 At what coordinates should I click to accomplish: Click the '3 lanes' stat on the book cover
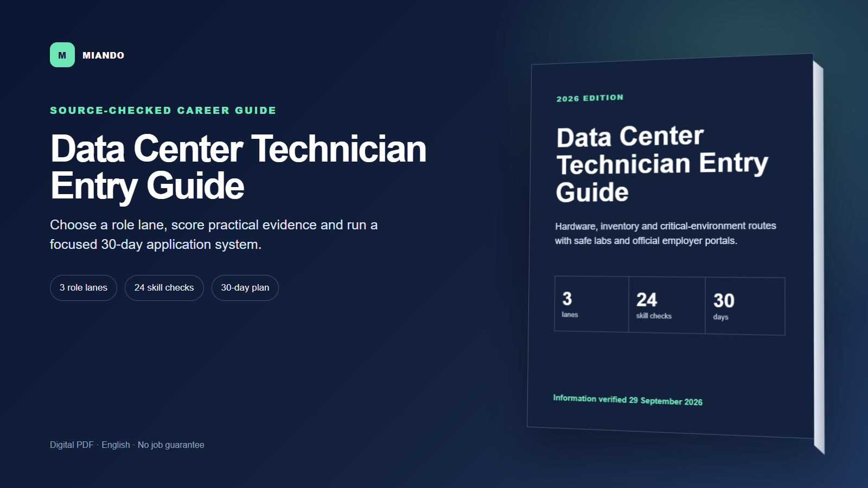[x=591, y=304]
